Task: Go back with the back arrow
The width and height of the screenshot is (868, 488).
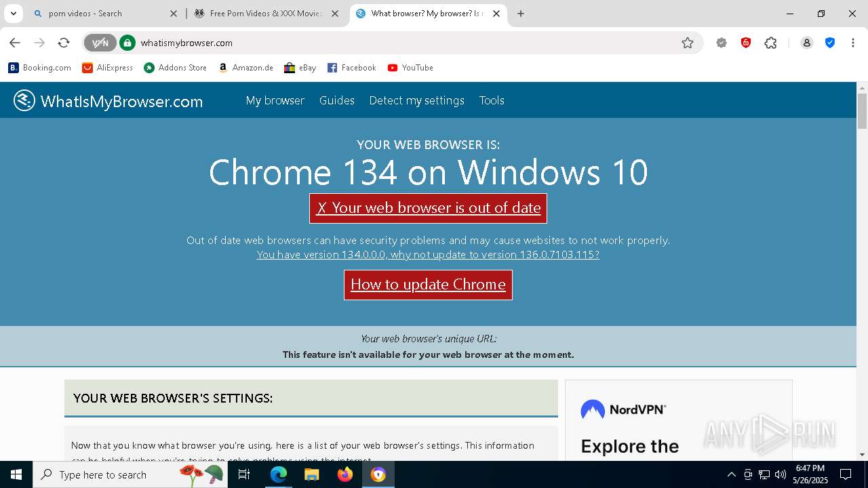Action: click(15, 43)
